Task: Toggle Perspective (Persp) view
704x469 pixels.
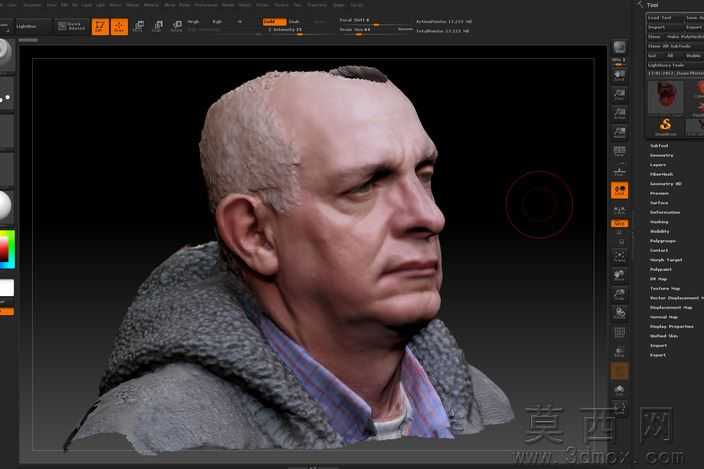Action: click(x=620, y=152)
